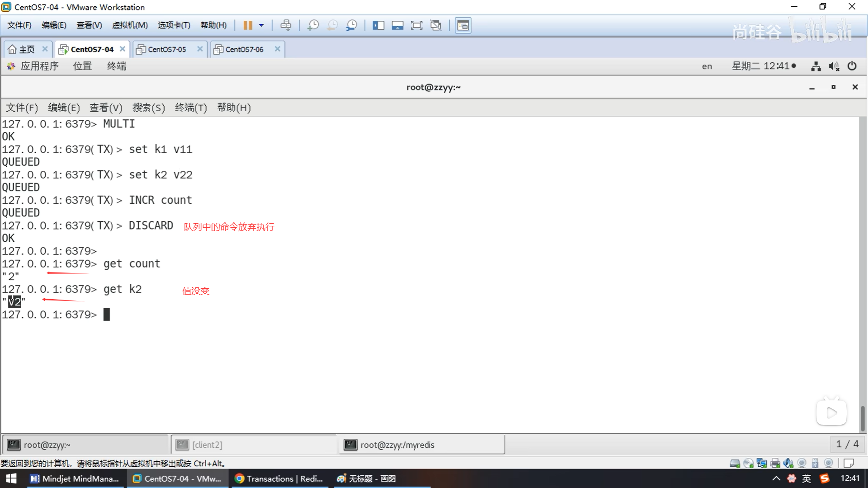The width and height of the screenshot is (868, 488).
Task: Expand the 应用程序 applications menu
Action: click(x=39, y=66)
